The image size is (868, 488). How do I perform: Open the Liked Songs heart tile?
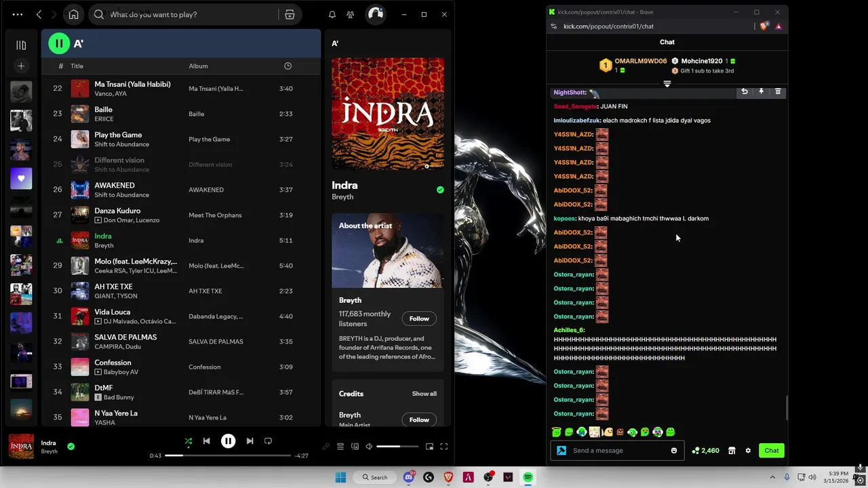[21, 178]
